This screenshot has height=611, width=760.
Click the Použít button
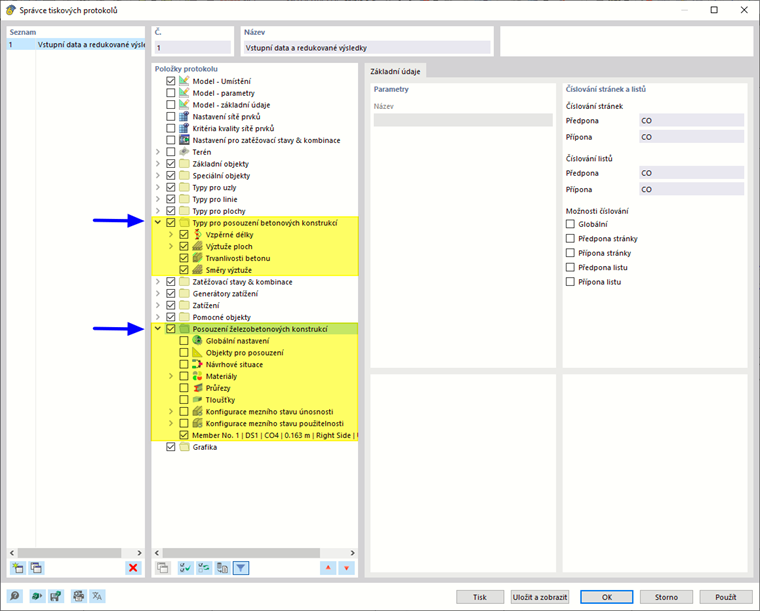coord(726,597)
